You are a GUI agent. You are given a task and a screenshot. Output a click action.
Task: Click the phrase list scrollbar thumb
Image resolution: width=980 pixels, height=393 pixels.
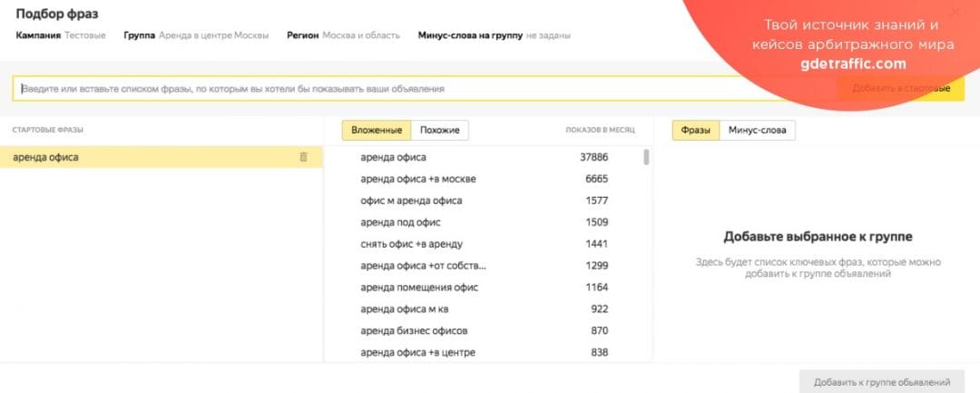coord(646,157)
